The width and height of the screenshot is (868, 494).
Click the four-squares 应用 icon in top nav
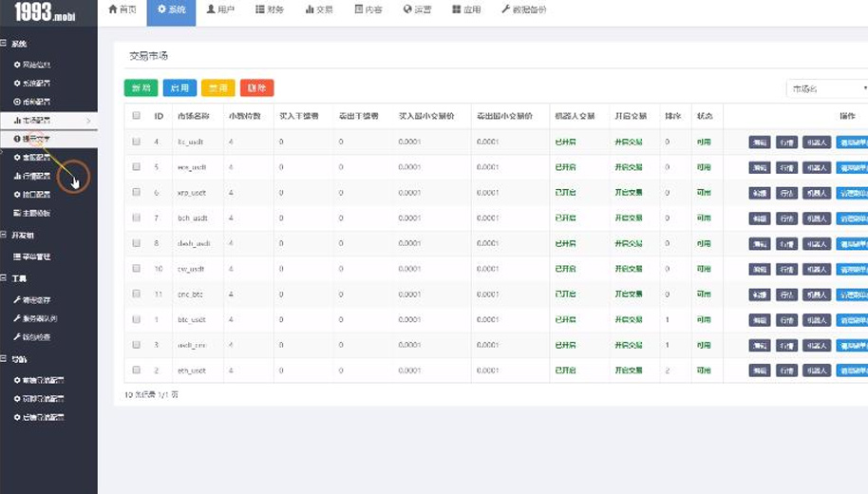click(457, 9)
